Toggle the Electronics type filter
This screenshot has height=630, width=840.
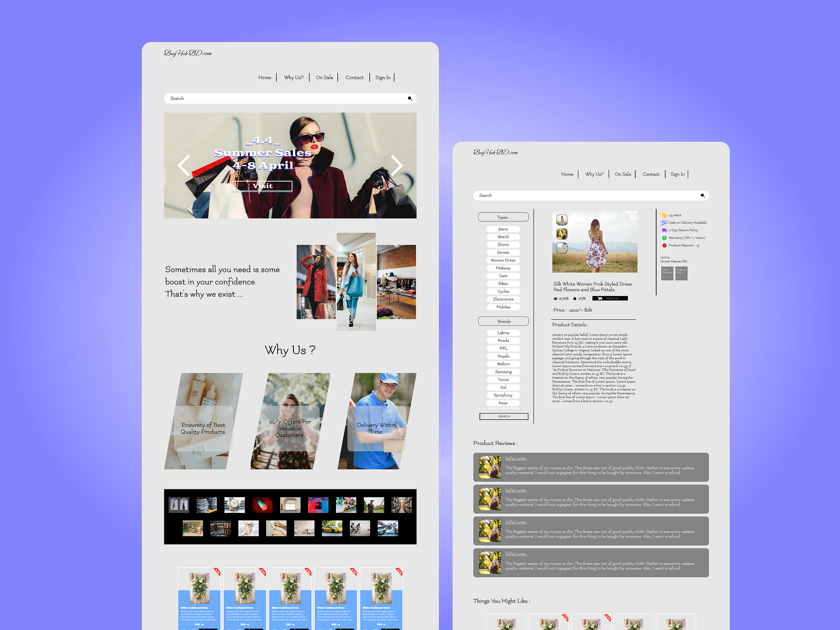click(x=503, y=299)
